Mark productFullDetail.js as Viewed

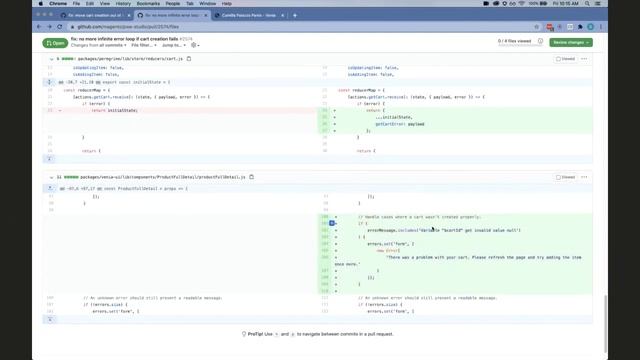point(566,177)
